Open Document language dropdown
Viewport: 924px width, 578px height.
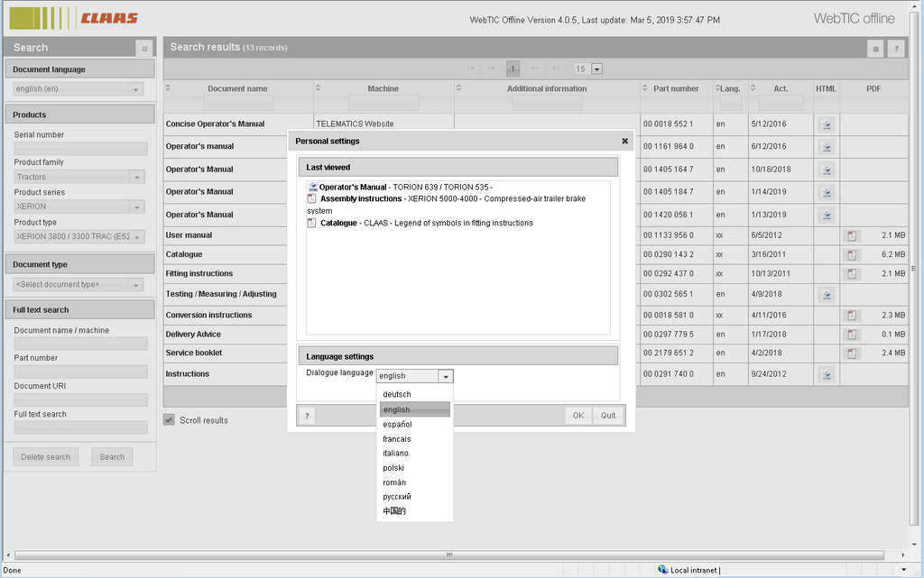136,89
